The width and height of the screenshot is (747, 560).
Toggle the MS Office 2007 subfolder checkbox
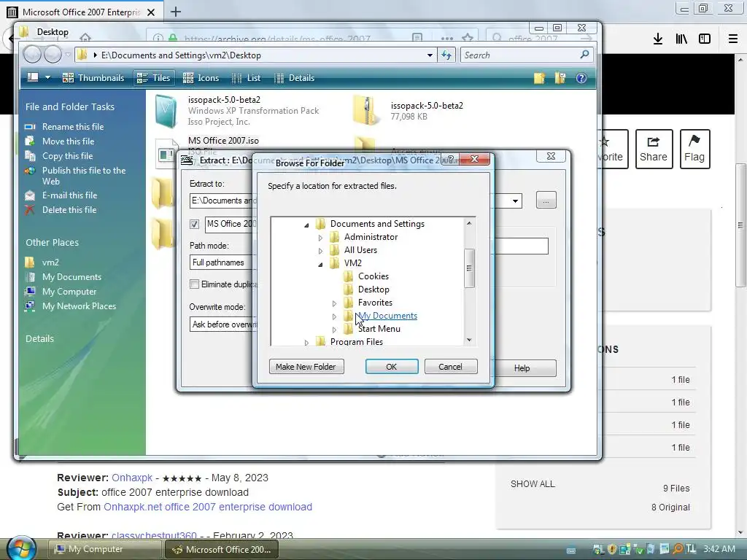tap(194, 224)
